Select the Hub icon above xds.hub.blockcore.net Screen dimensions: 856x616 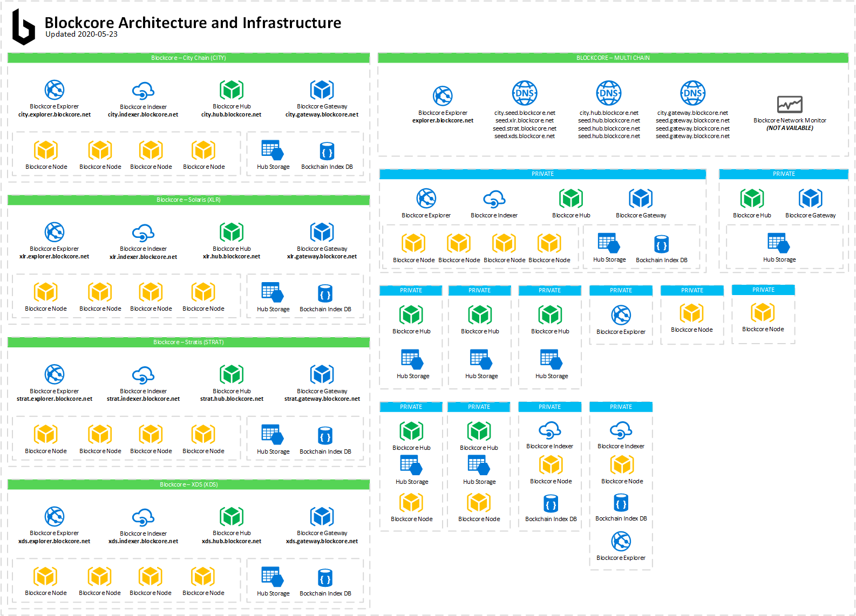pyautogui.click(x=232, y=517)
